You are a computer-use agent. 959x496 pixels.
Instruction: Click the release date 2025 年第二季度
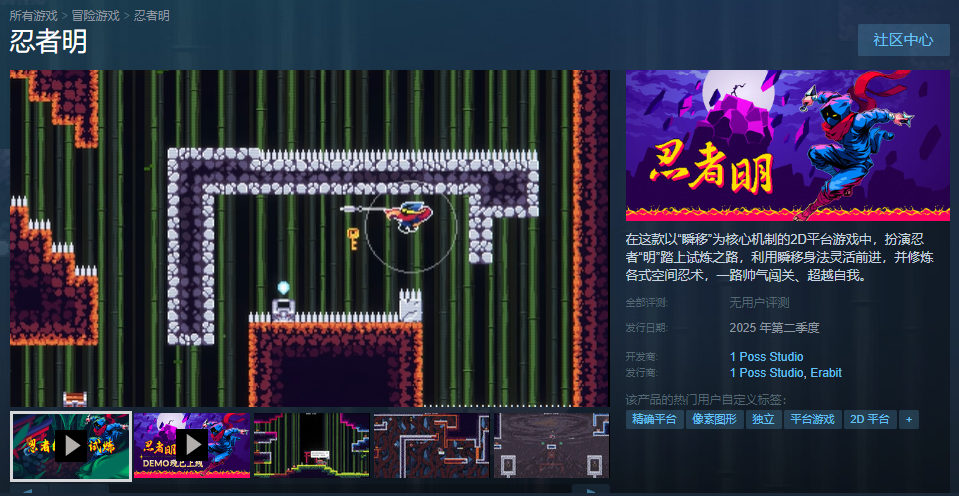click(x=774, y=328)
